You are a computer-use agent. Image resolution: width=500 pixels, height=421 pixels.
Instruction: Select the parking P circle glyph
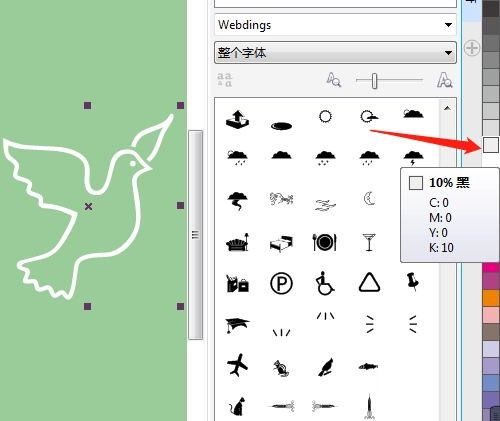pyautogui.click(x=281, y=284)
